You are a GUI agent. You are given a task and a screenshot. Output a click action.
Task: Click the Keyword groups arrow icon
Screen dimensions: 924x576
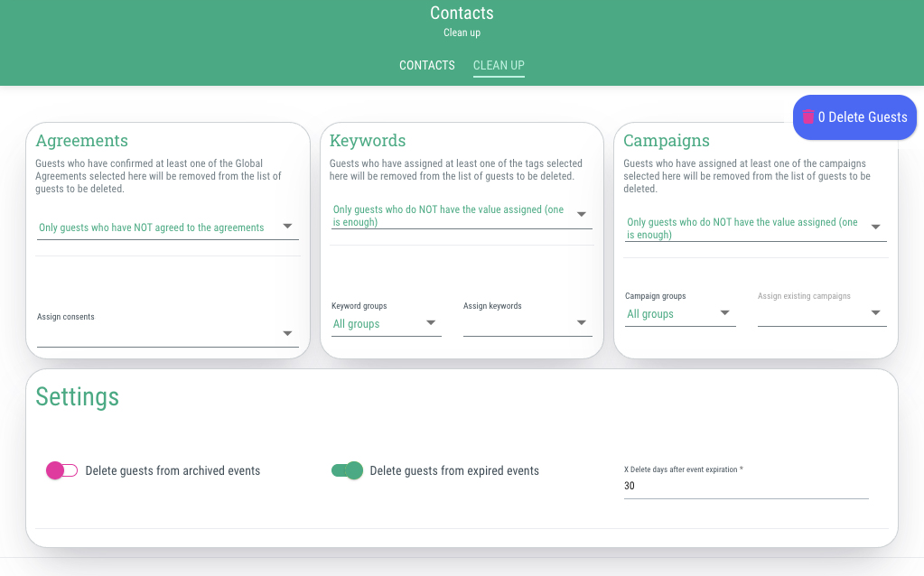(x=431, y=322)
